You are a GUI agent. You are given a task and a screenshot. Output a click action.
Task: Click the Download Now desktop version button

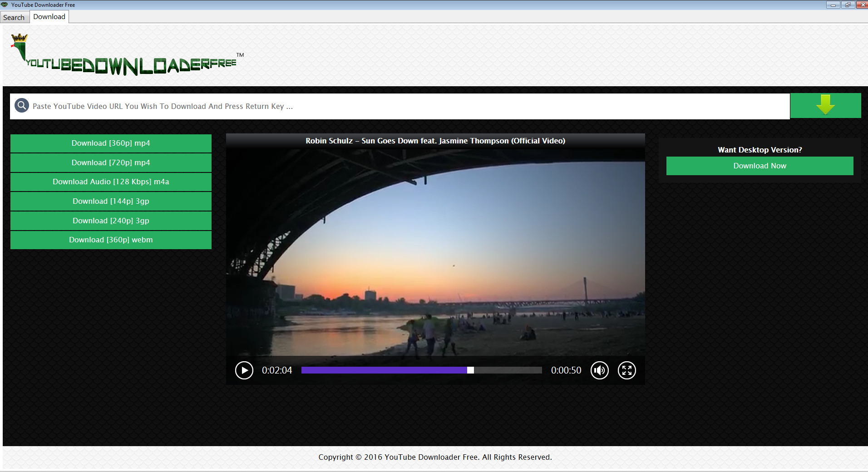tap(759, 166)
